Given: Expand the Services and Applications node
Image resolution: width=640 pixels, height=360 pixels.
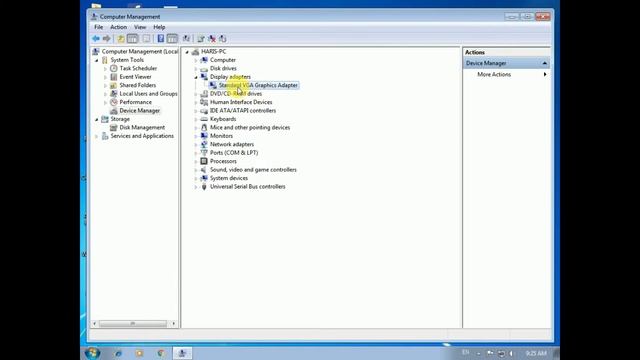Looking at the screenshot, I should tap(97, 136).
